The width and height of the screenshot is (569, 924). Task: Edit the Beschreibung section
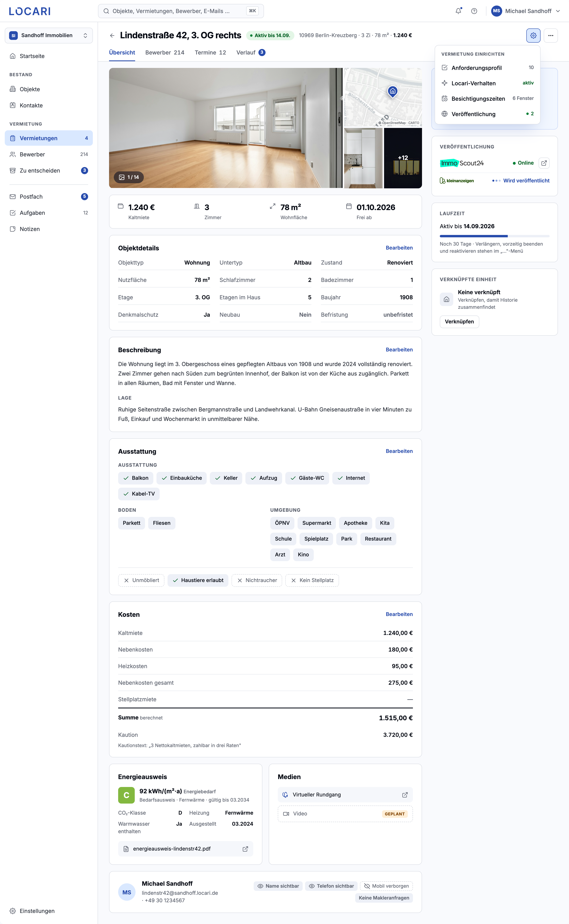tap(399, 350)
